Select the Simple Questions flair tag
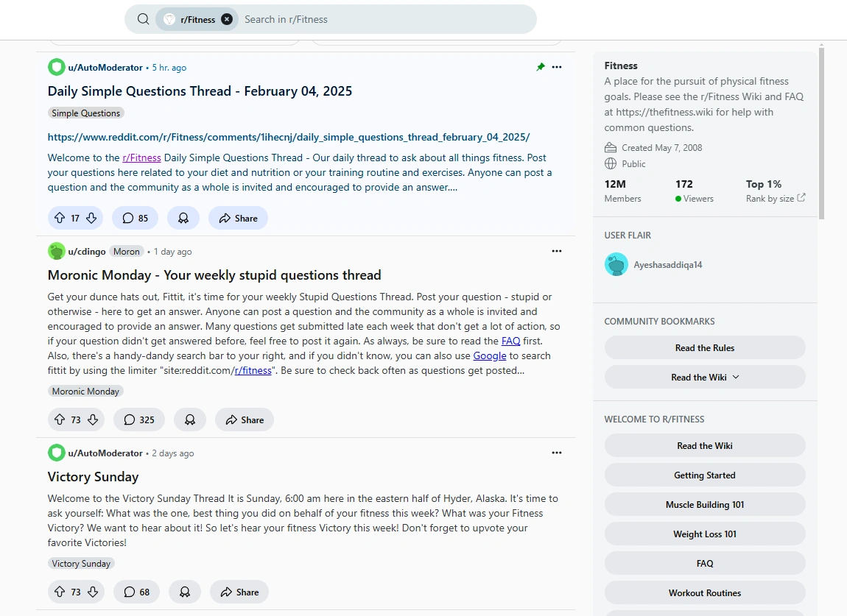 coord(86,113)
